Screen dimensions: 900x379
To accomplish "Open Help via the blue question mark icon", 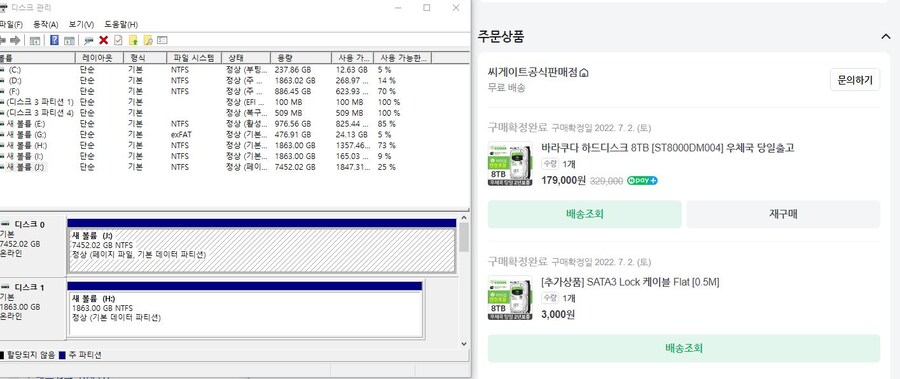I will tap(55, 40).
